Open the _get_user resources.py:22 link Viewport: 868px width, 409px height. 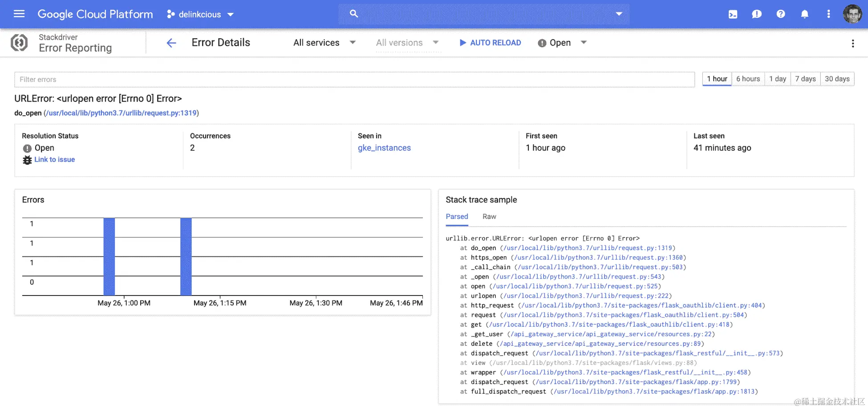[x=611, y=334]
